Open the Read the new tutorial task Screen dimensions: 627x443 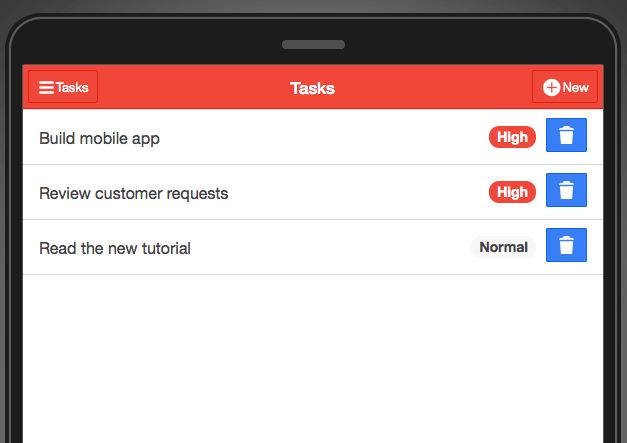[x=115, y=248]
